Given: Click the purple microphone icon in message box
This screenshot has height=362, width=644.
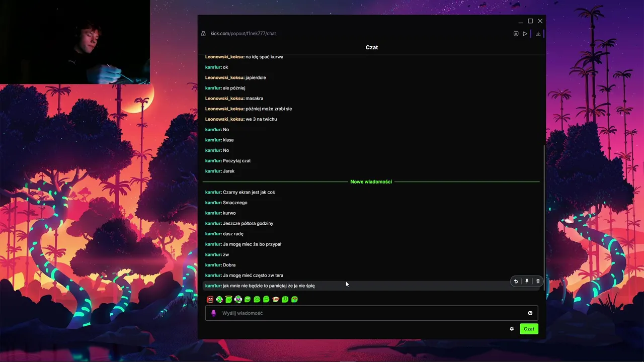Looking at the screenshot, I should (x=213, y=313).
